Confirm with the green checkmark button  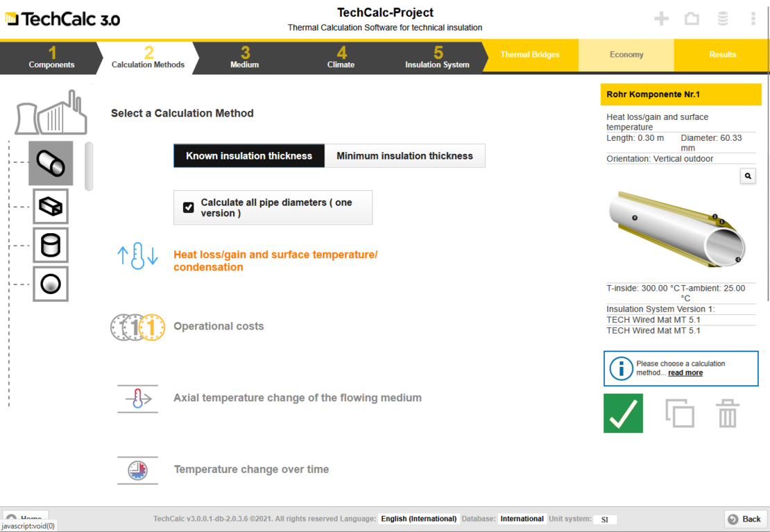[x=623, y=413]
